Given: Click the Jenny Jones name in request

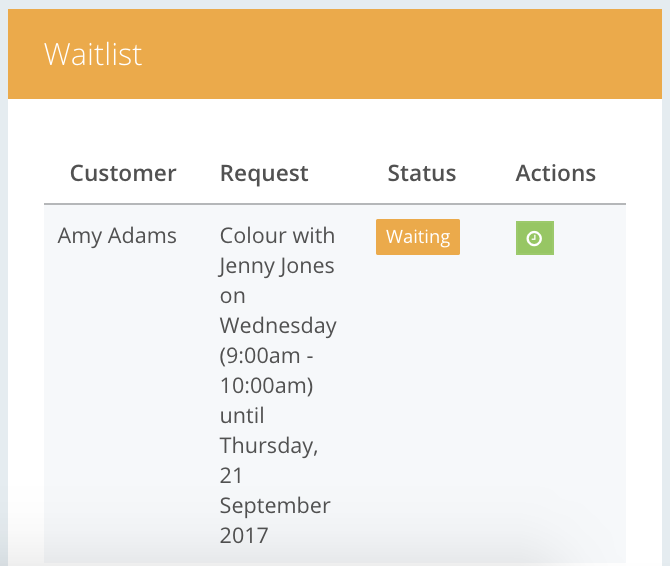Looking at the screenshot, I should pyautogui.click(x=276, y=267).
